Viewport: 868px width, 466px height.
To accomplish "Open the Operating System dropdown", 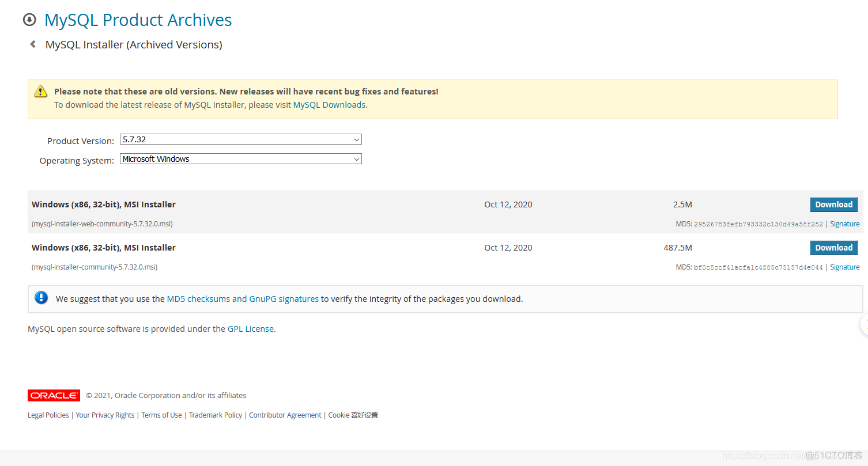I will point(241,159).
